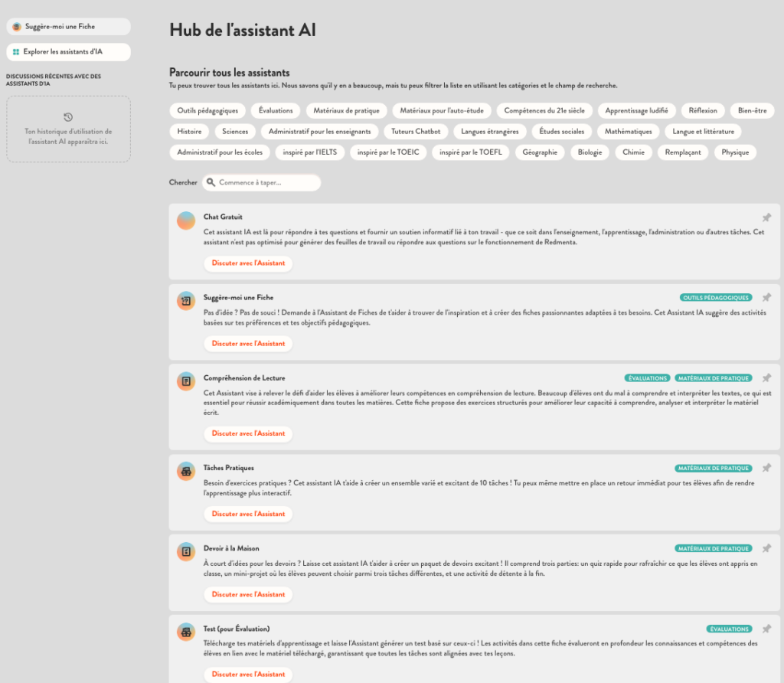This screenshot has width=784, height=683.
Task: Open Suggère-moi une Fiche from sidebar
Action: 68,27
